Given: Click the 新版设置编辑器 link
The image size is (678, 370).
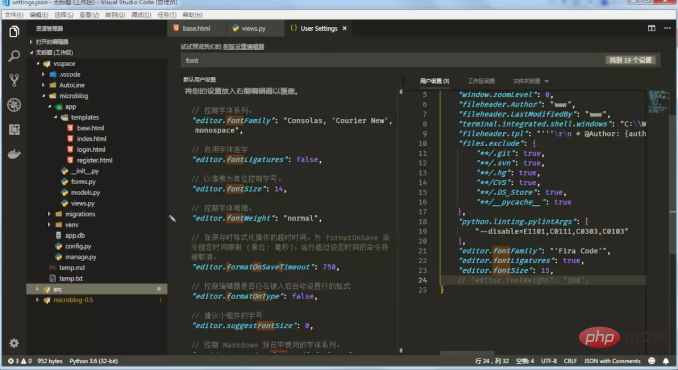Looking at the screenshot, I should (243, 47).
